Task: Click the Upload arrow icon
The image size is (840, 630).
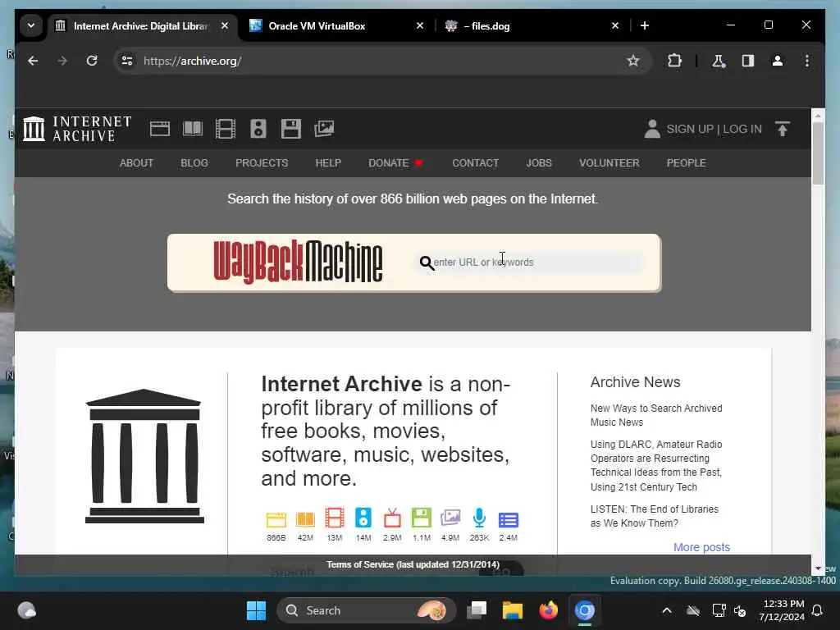Action: coord(782,129)
